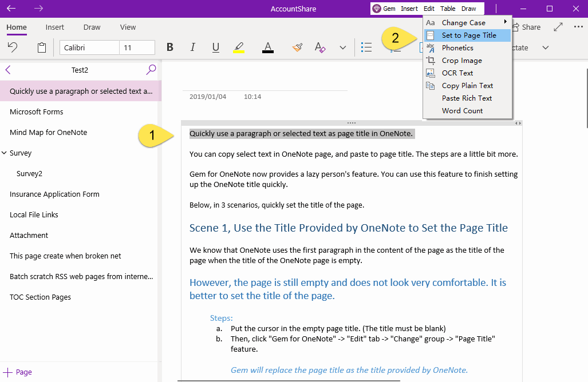Switch to the View tab

[128, 27]
